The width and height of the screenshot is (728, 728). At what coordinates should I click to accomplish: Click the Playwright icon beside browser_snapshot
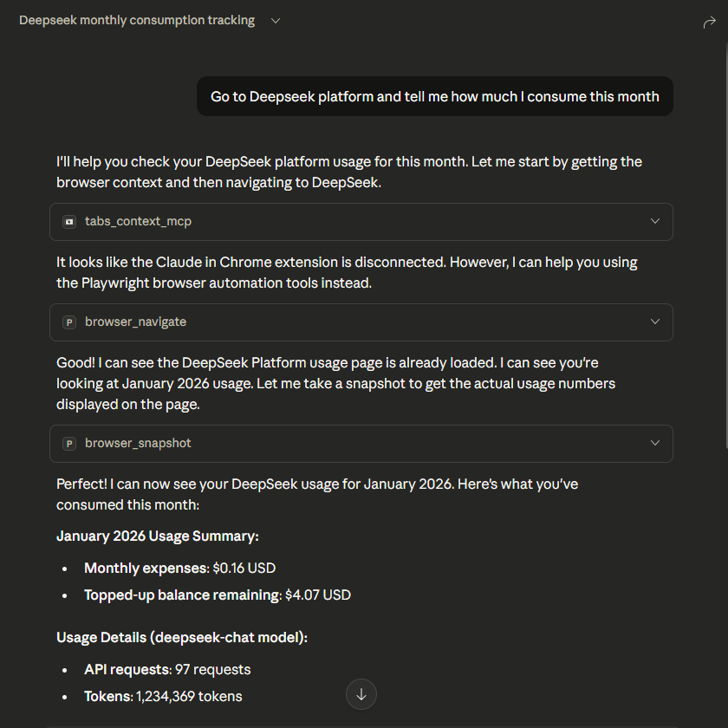click(x=68, y=443)
